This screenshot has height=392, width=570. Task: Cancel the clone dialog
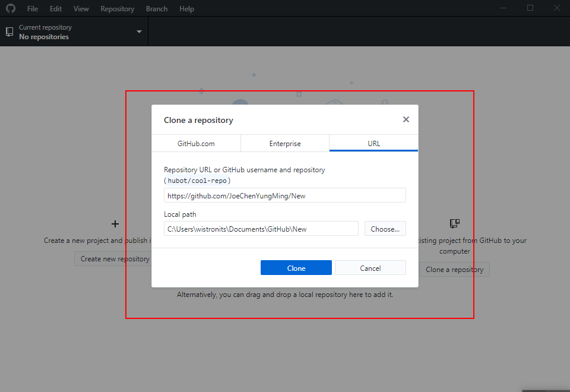point(370,268)
